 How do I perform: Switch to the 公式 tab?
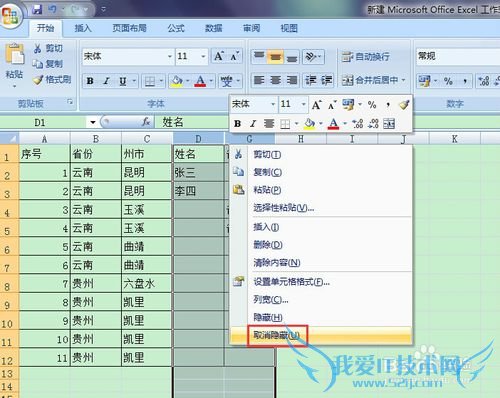[176, 28]
